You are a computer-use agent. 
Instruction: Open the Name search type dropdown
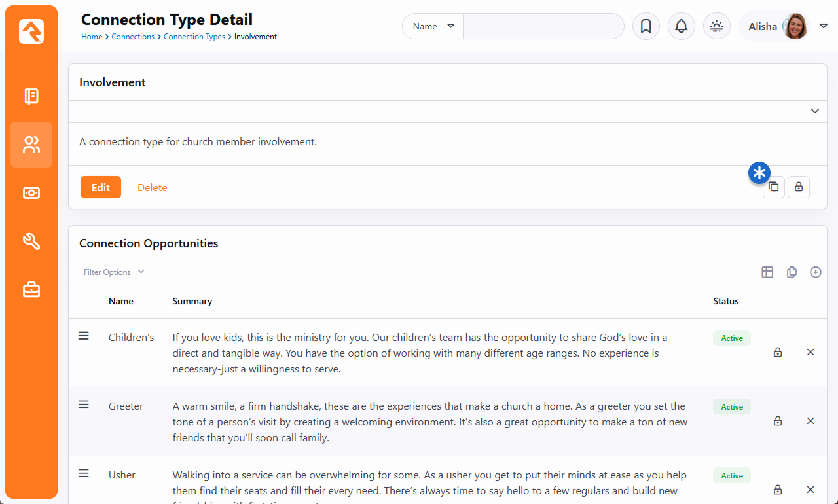433,26
